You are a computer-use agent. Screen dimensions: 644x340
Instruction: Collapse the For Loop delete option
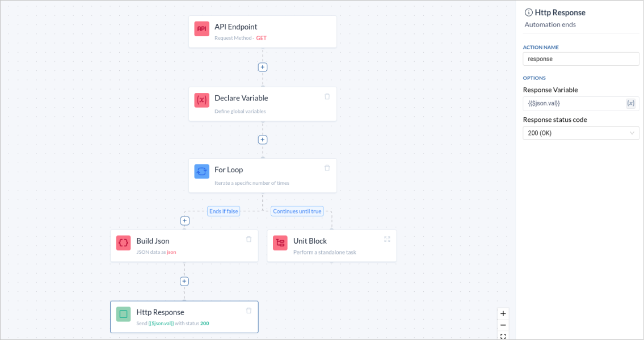point(327,168)
